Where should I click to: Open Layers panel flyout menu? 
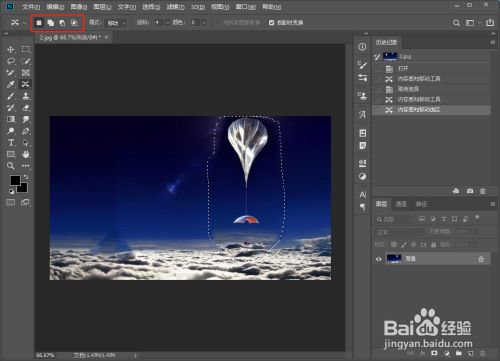point(493,204)
